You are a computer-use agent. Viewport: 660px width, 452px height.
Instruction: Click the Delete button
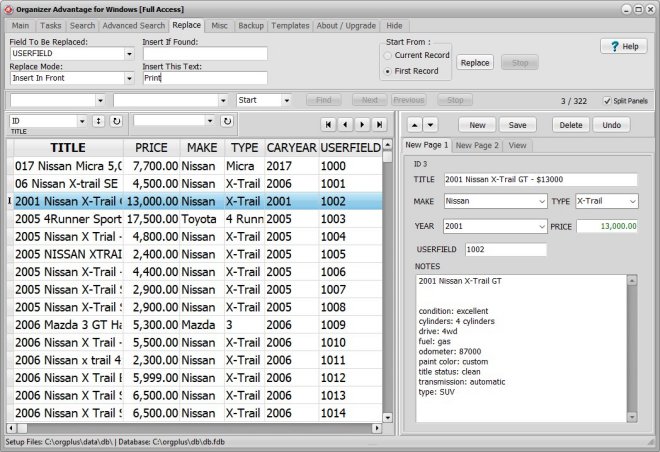point(571,125)
